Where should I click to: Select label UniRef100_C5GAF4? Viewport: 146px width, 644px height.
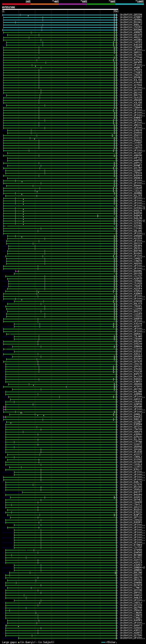(x=131, y=286)
